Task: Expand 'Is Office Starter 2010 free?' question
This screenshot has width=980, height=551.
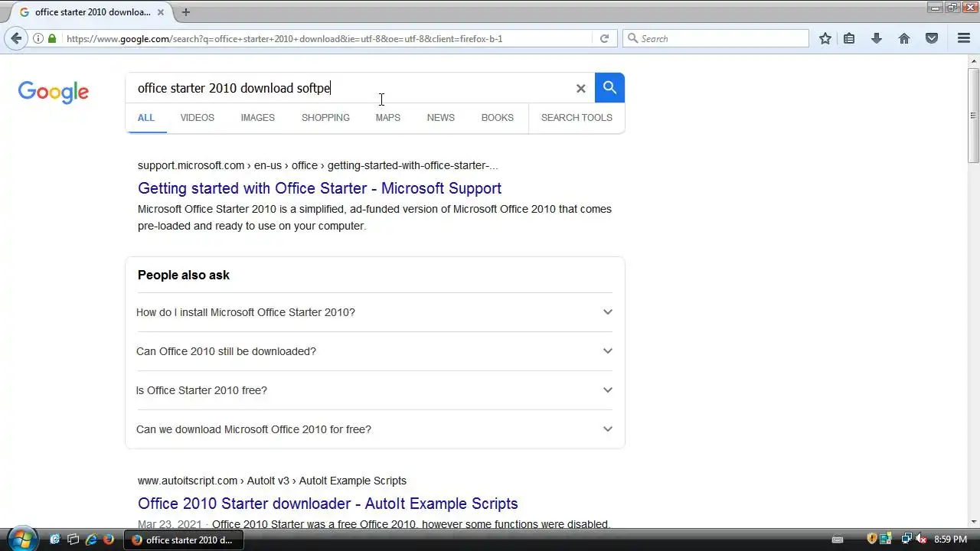Action: (375, 390)
